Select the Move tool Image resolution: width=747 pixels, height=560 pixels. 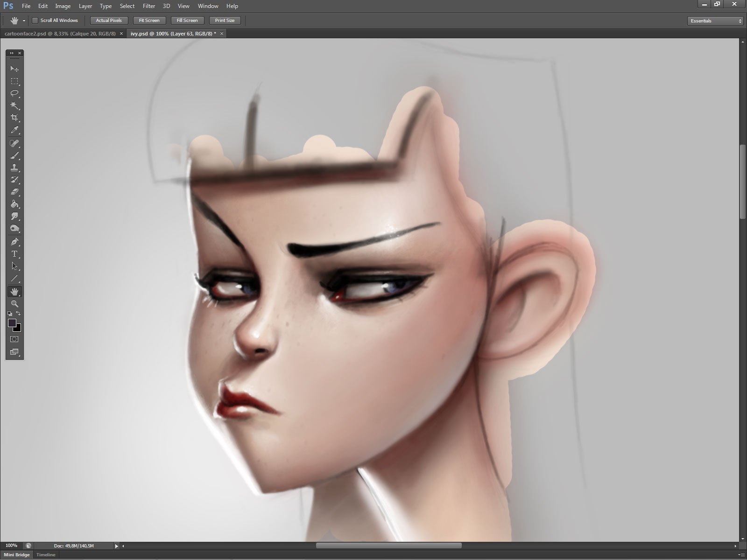pos(14,69)
